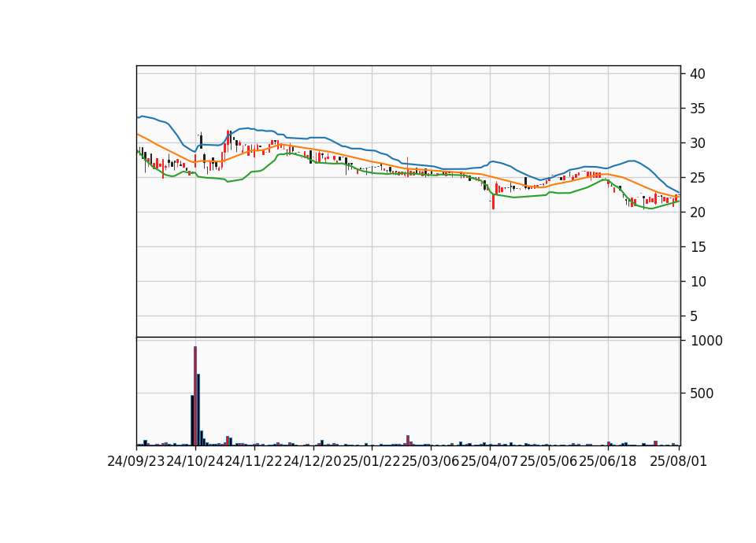The height and width of the screenshot is (543, 756).
Task: Click the 25/05/06 date label
Action: pyautogui.click(x=549, y=462)
